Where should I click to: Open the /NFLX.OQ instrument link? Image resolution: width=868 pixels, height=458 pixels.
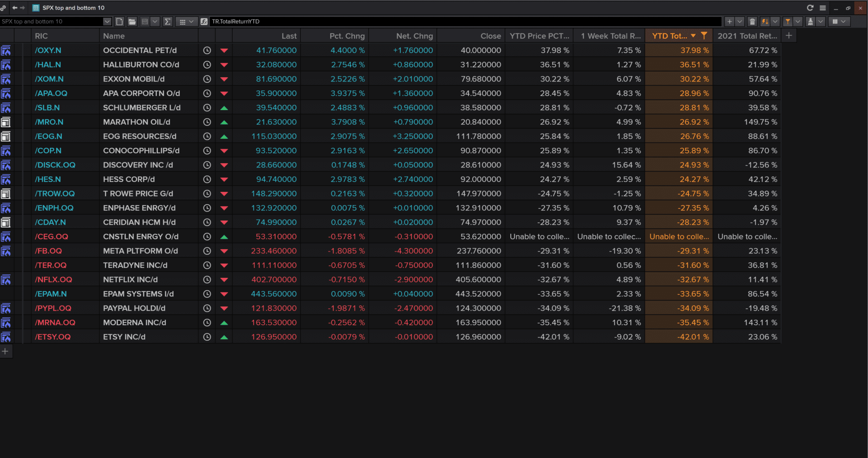tap(54, 280)
